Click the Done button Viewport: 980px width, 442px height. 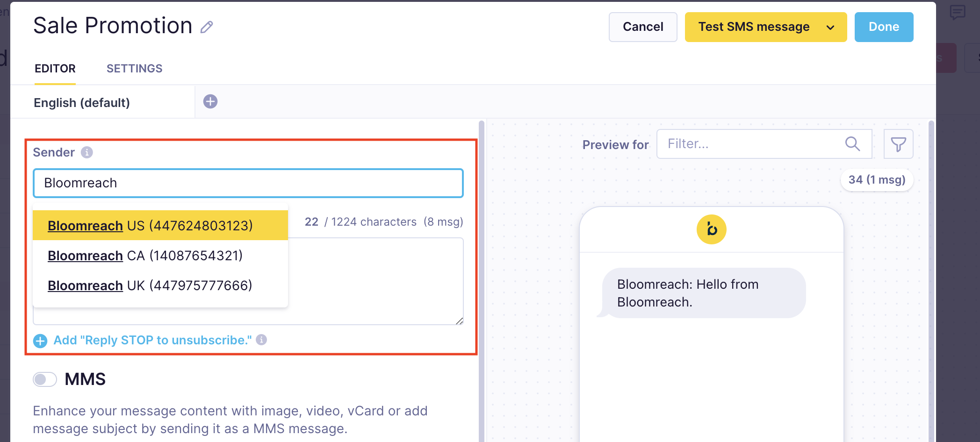pyautogui.click(x=884, y=27)
